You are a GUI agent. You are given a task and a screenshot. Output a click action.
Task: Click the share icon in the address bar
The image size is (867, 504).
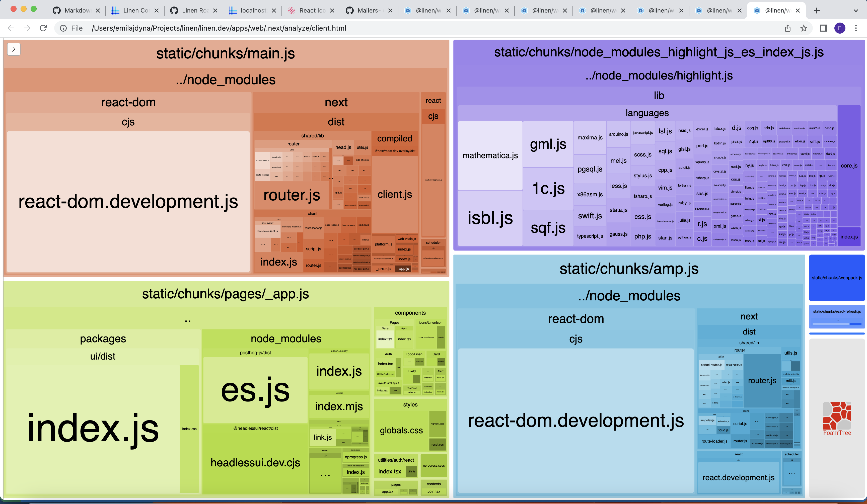787,28
